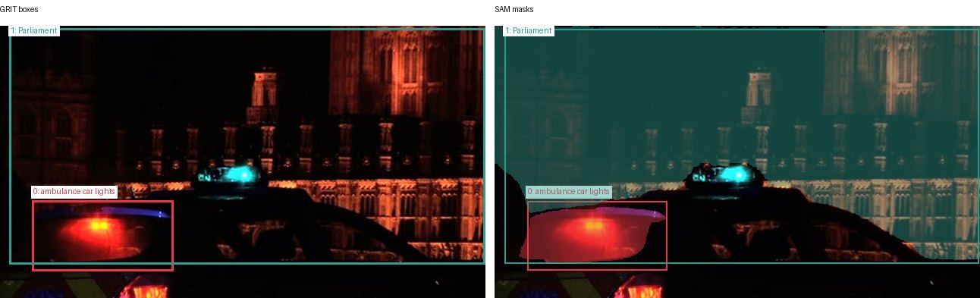980x298 pixels.
Task: Select "1: Parliament" label in GRIT boxes panel
Action: coord(34,30)
